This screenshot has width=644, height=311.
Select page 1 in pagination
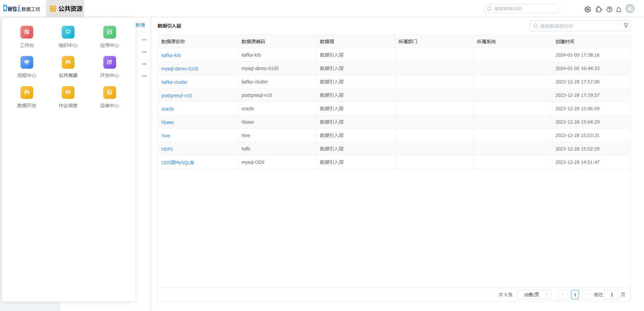pos(575,295)
